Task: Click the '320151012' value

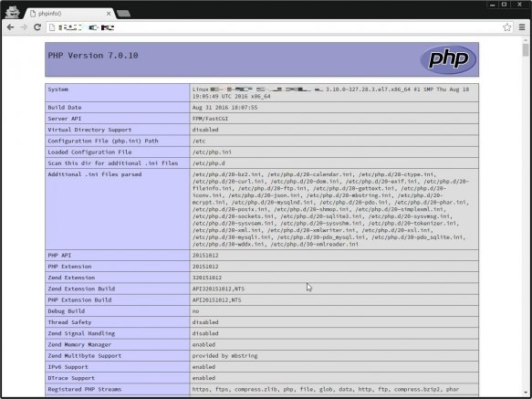Action: tap(207, 278)
